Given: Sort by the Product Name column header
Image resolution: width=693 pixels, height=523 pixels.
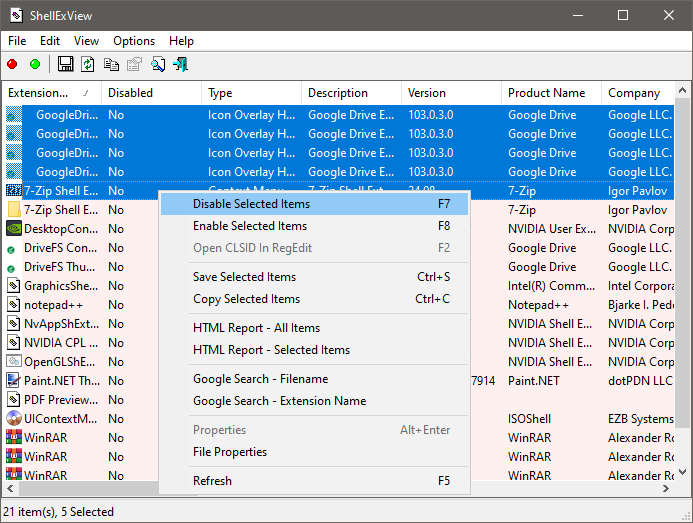Looking at the screenshot, I should click(x=552, y=93).
